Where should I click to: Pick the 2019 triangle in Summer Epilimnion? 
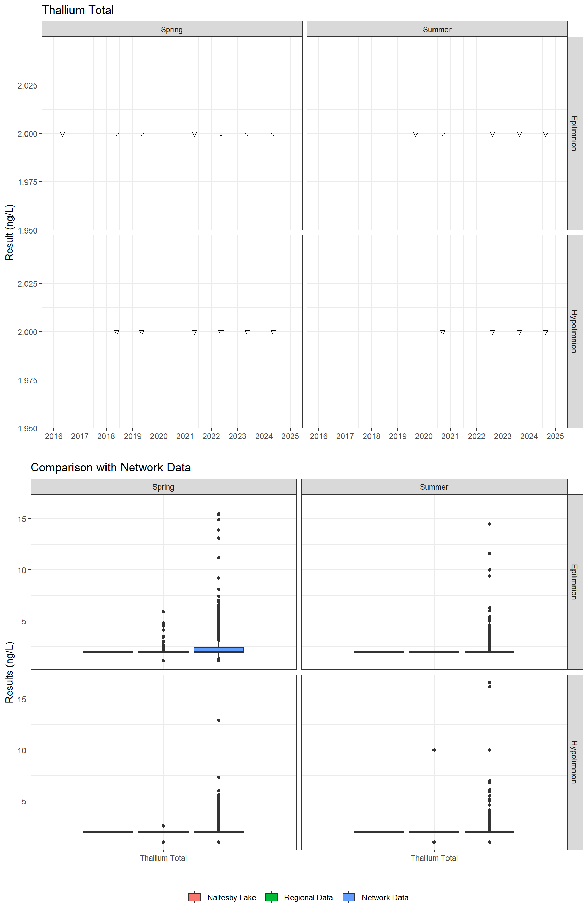[x=415, y=134]
